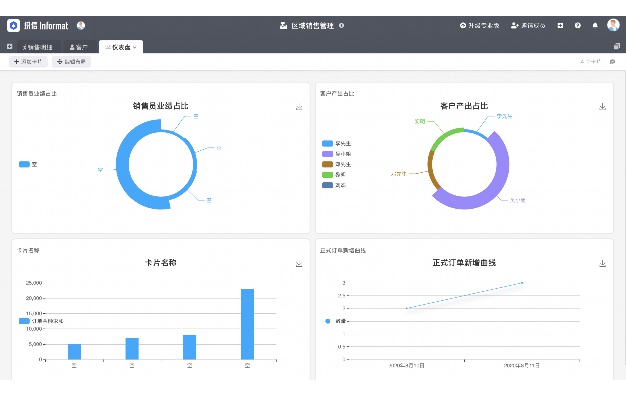The height and width of the screenshot is (396, 626).
Task: Click the grid icon left of the tabs
Action: pos(10,47)
